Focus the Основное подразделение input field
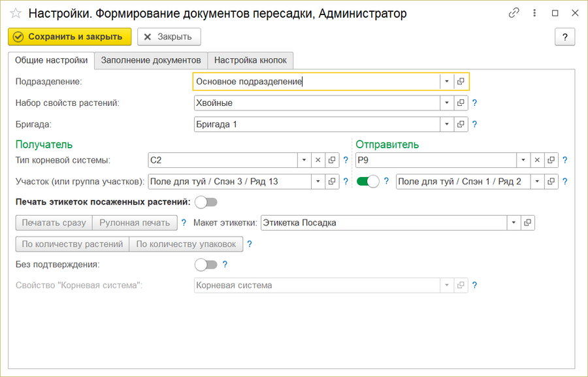588x377 pixels. (317, 82)
